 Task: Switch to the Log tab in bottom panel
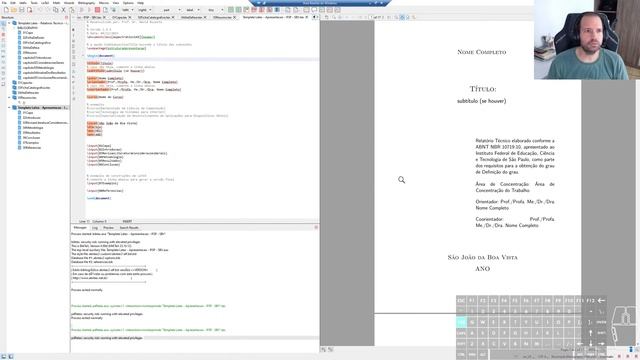(x=95, y=228)
